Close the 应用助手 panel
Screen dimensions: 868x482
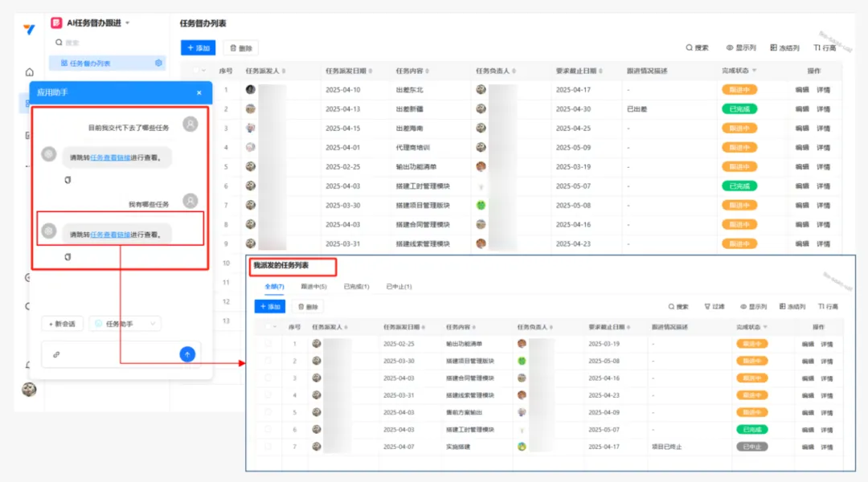[199, 92]
